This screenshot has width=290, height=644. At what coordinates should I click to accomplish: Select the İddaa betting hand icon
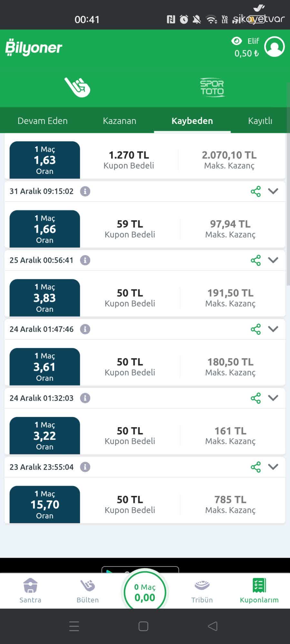point(77,87)
